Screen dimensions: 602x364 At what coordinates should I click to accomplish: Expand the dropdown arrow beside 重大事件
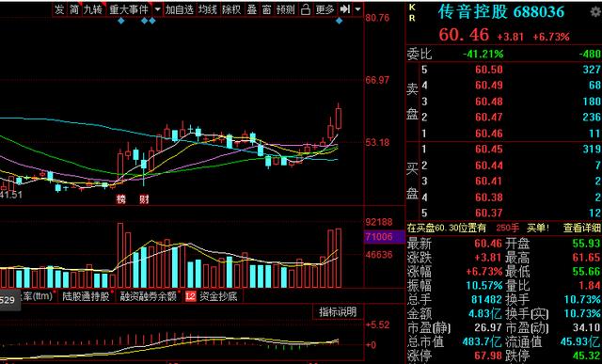[157, 9]
